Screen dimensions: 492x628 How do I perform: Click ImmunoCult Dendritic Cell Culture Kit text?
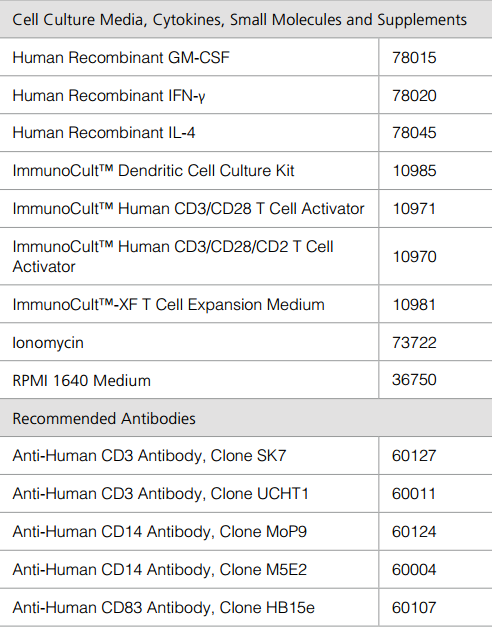tap(153, 171)
